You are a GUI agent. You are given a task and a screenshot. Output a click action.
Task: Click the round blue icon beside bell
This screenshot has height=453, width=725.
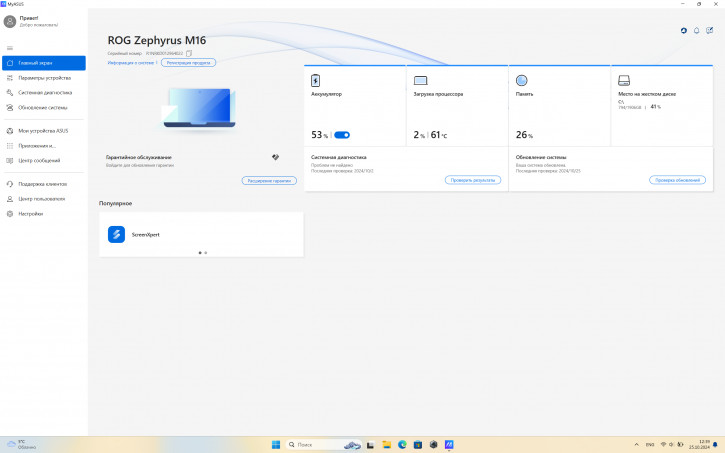(683, 31)
